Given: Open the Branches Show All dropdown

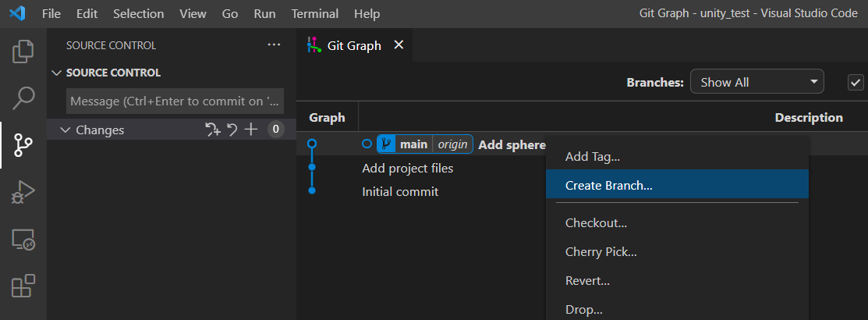Looking at the screenshot, I should click(x=756, y=82).
